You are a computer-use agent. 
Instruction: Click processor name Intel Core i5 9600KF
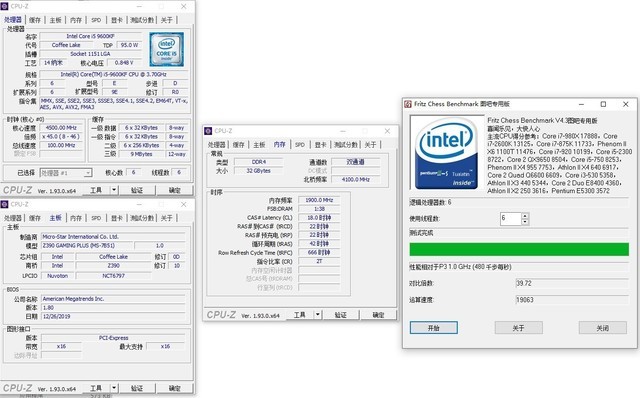coord(91,36)
